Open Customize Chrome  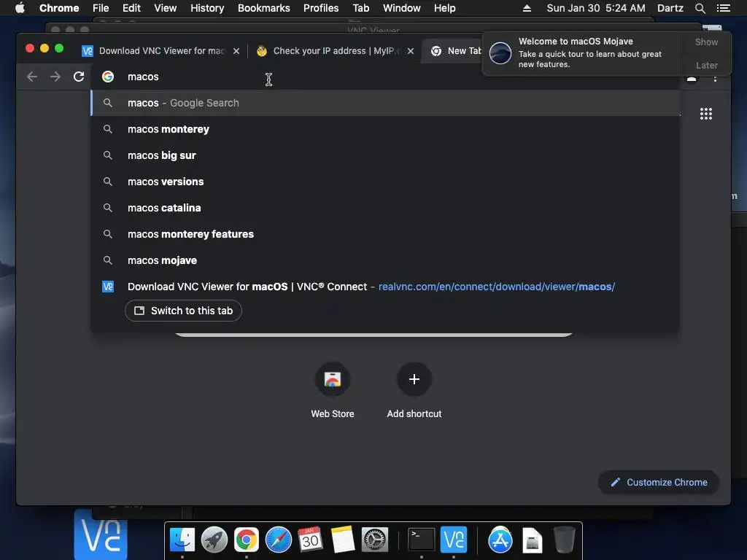[x=659, y=483]
